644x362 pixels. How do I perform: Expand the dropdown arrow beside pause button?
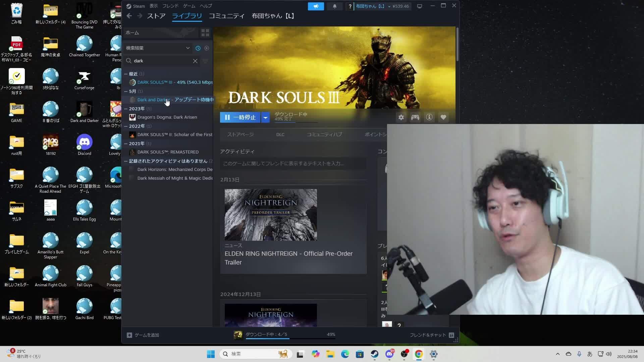(x=265, y=117)
